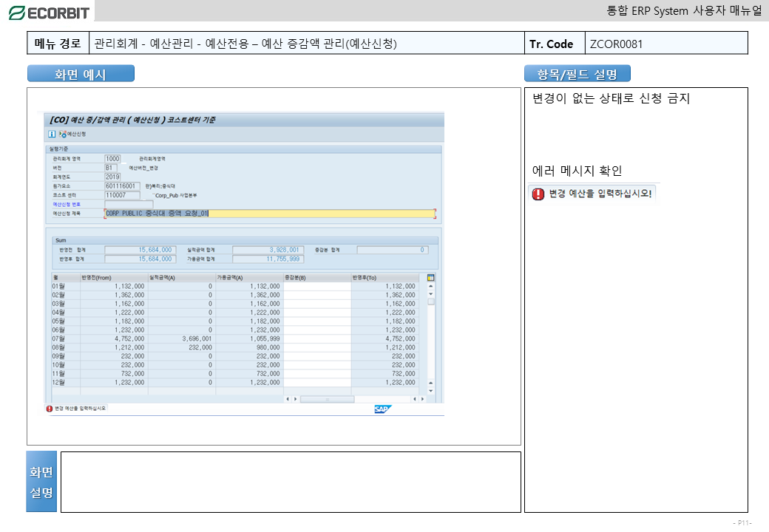Select the 화면 예시 section tab

coord(81,74)
